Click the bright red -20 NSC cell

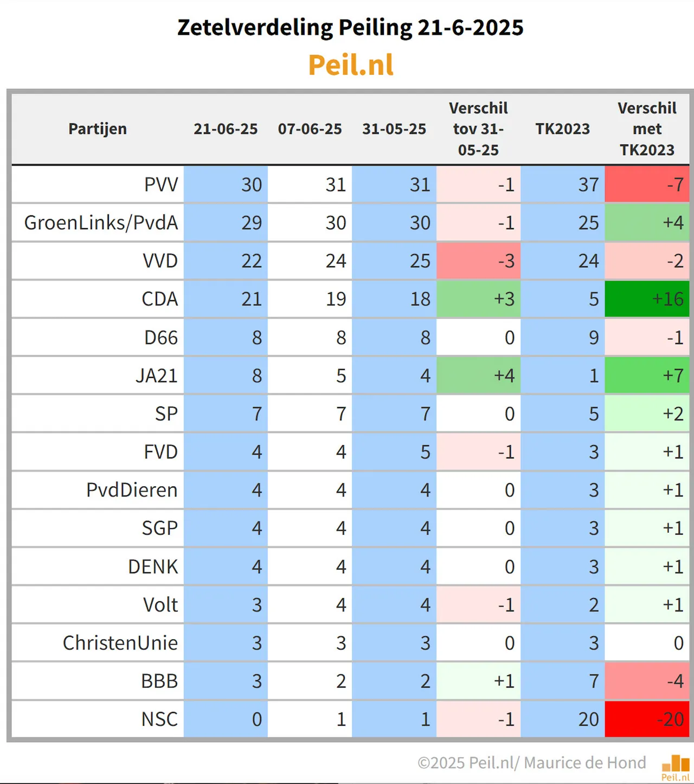tap(647, 719)
